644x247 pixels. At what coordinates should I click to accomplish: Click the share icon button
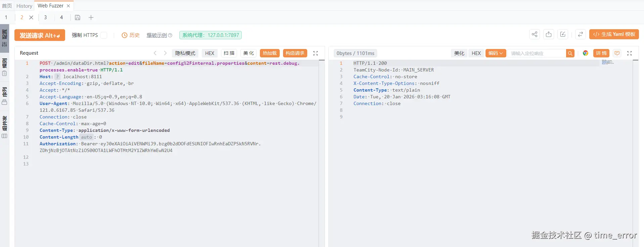click(535, 34)
